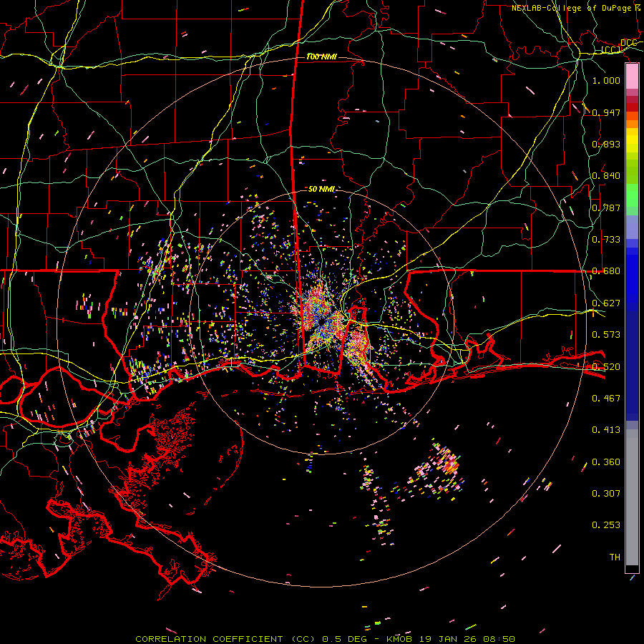This screenshot has width=644, height=644.
Task: Select the 0.573 scale value
Action: click(x=606, y=335)
